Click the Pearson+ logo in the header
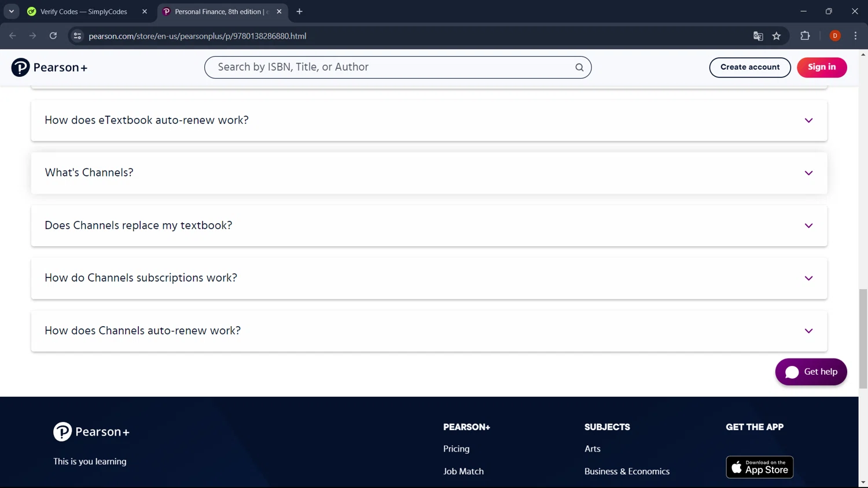 pos(49,68)
